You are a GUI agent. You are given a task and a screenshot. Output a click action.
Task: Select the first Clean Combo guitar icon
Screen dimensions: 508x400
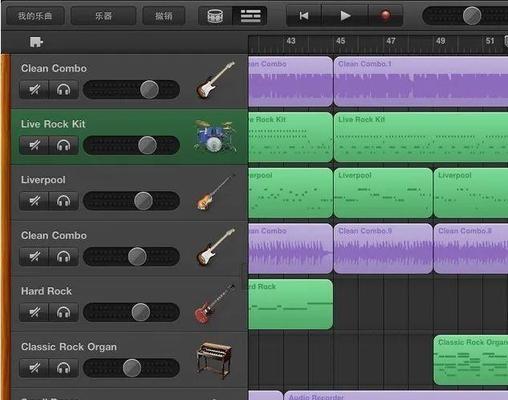coord(215,80)
